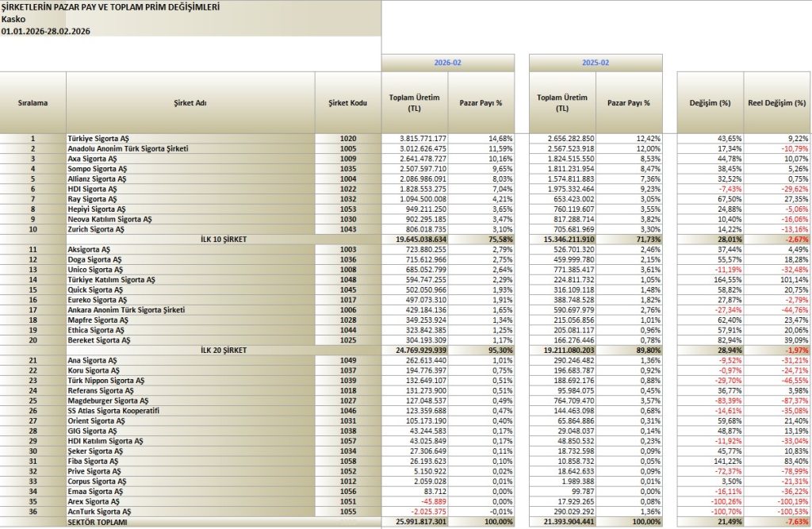Select the Allianz Sigorta AŞ name cell
Viewport: 812px width, 529px height.
98,177
